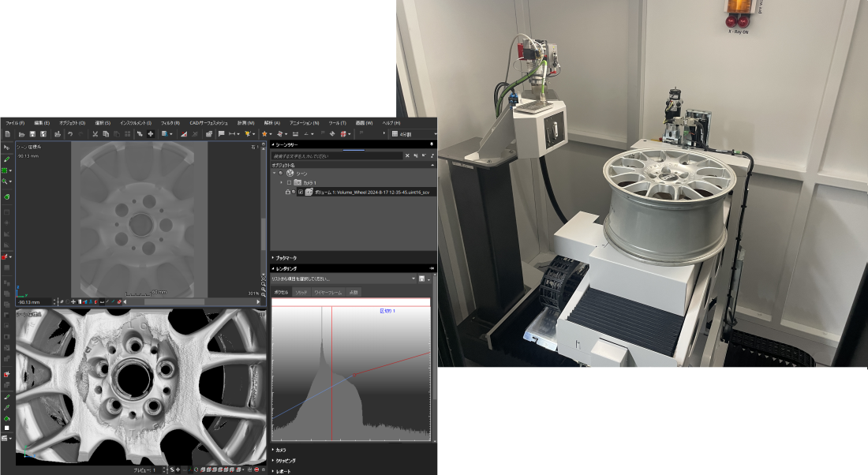The image size is (868, 475).
Task: Click the New file icon in toolbar
Action: pos(7,134)
